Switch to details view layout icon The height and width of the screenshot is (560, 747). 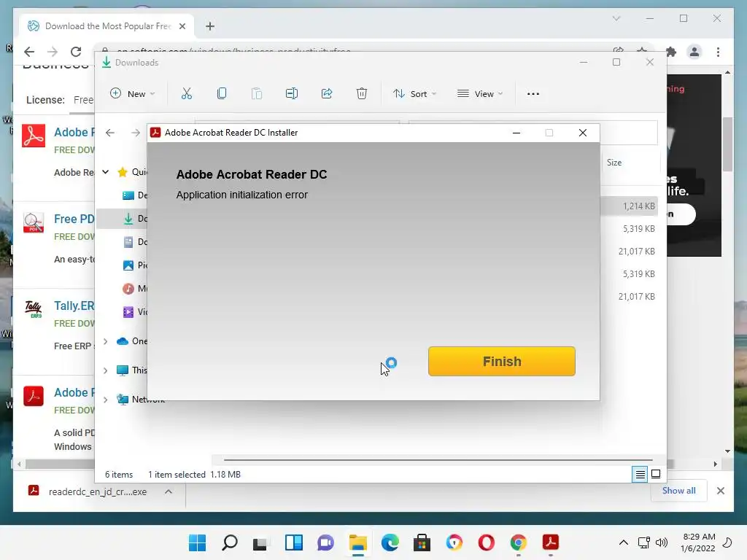(640, 474)
